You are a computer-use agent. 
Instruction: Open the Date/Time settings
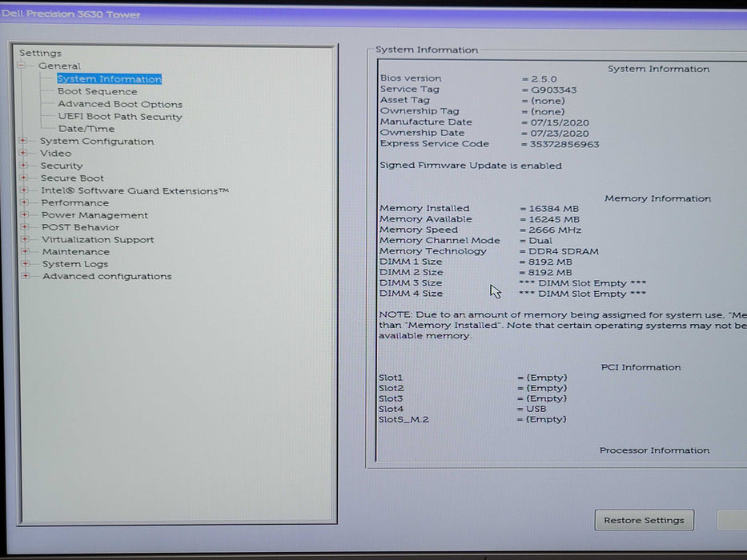pos(86,129)
